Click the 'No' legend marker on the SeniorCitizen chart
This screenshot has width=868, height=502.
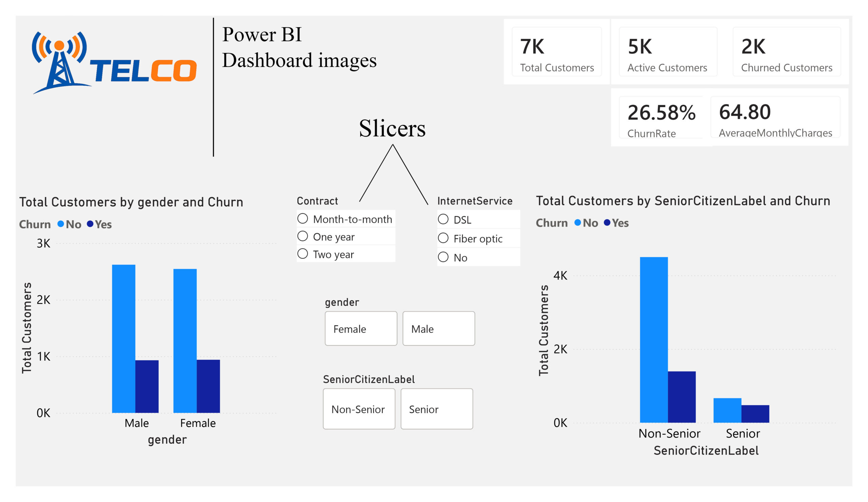point(577,223)
